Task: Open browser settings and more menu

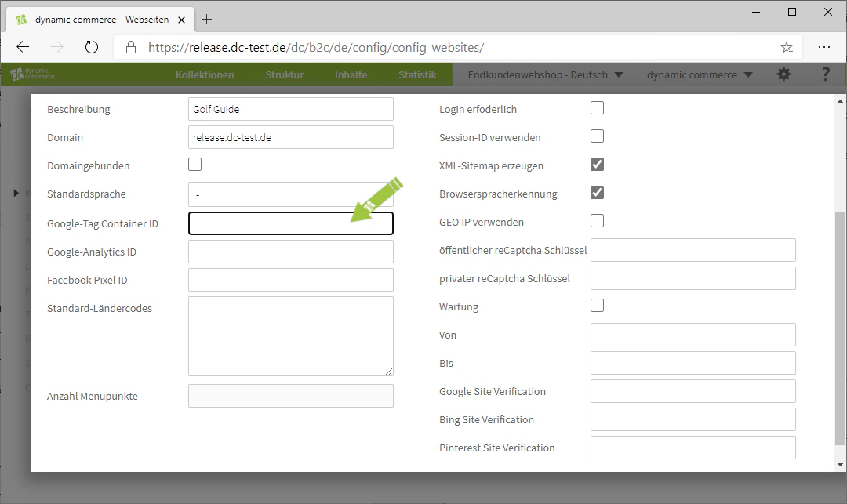Action: [823, 47]
